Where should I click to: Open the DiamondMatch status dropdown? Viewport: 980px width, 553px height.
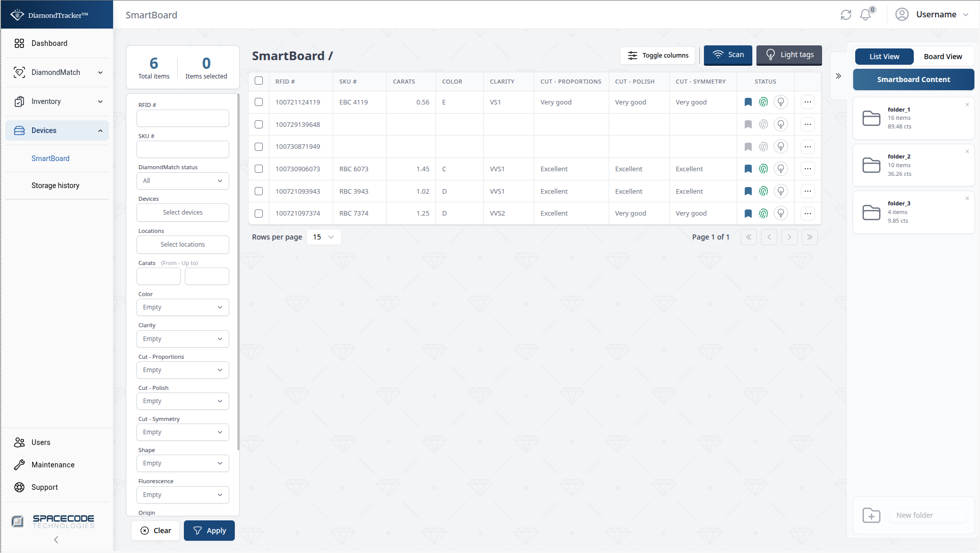[x=182, y=181]
